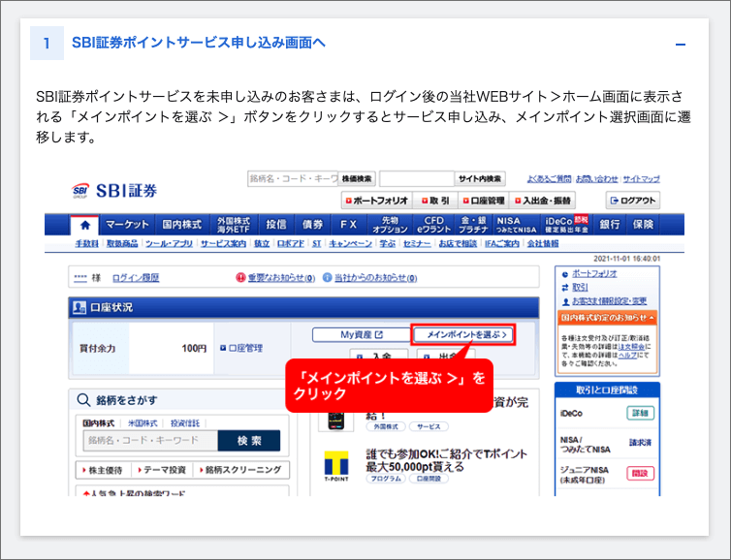This screenshot has height=560, width=731.
Task: Open the お問い合わせ link
Action: (597, 179)
